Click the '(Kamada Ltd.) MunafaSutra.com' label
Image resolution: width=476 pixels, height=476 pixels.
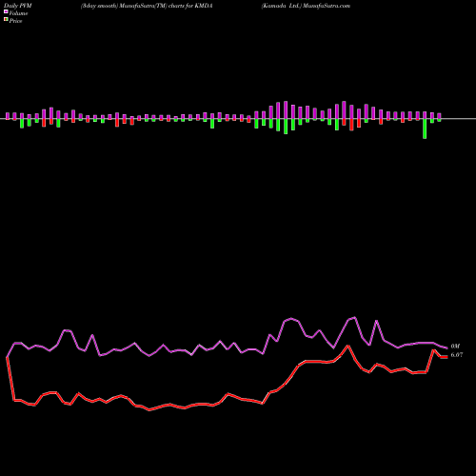[x=306, y=6]
